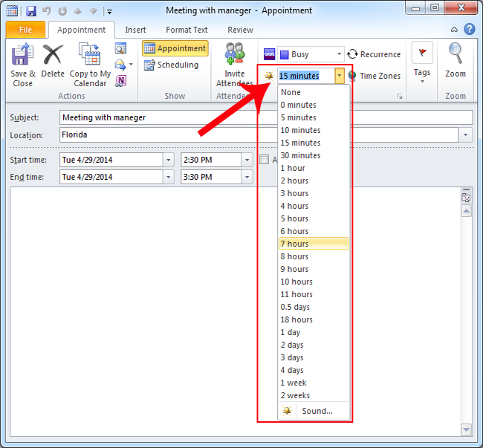Open the Busy show-as dropdown
Screen dimensions: 483x448
click(339, 54)
